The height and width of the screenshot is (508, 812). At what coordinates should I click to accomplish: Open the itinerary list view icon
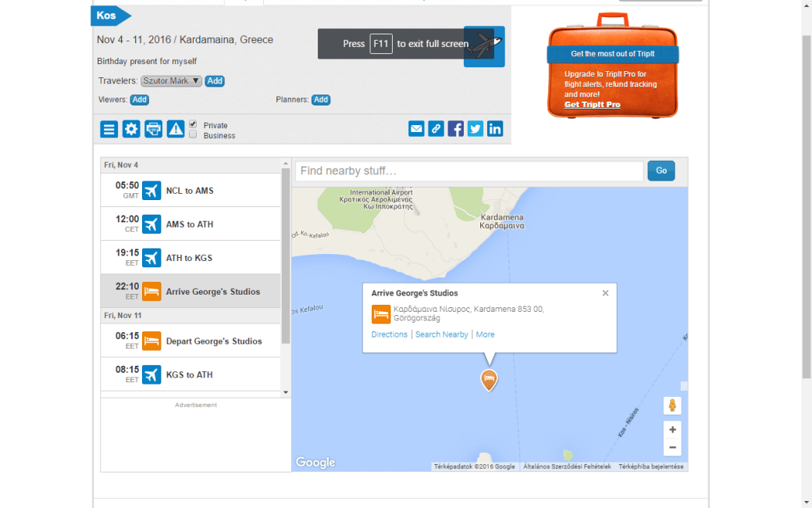point(109,129)
